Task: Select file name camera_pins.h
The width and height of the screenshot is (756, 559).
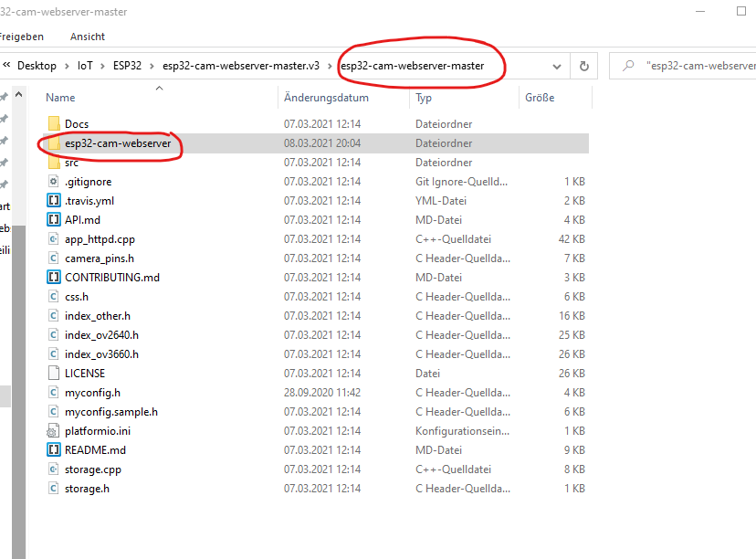Action: tap(100, 258)
